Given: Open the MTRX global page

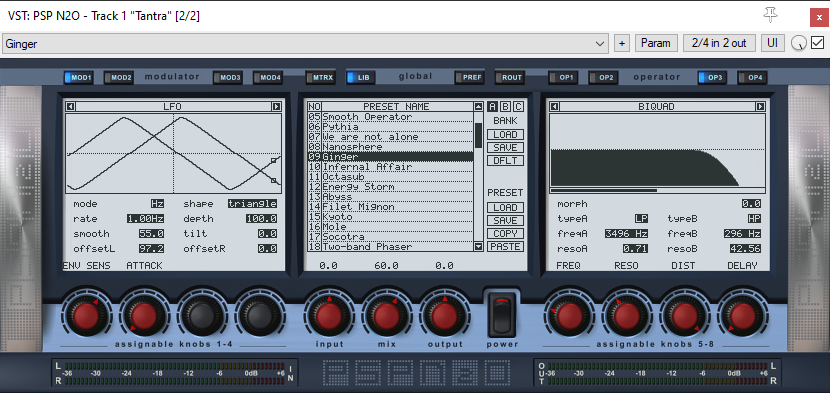Looking at the screenshot, I should click(x=320, y=78).
